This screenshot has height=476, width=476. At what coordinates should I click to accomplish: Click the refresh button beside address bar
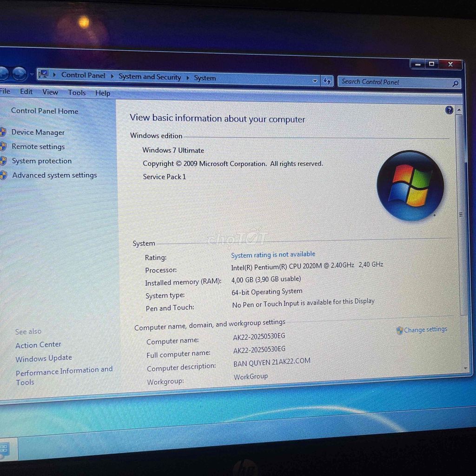click(327, 81)
